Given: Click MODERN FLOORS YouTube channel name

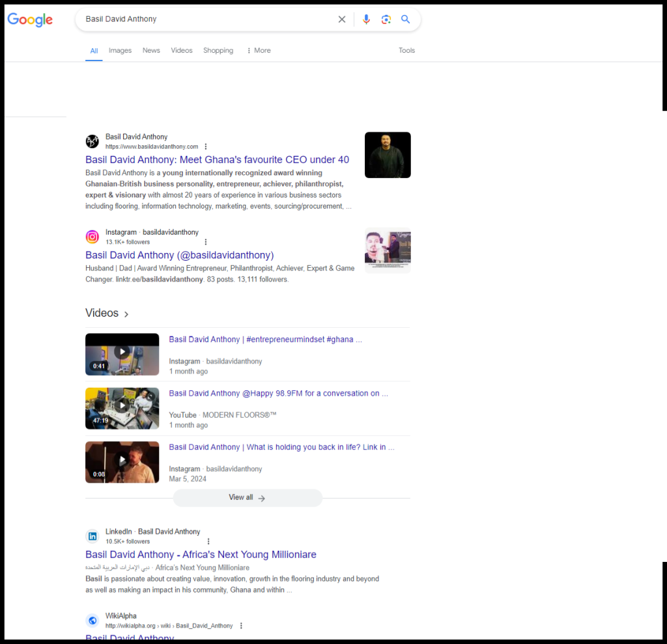Looking at the screenshot, I should 240,415.
